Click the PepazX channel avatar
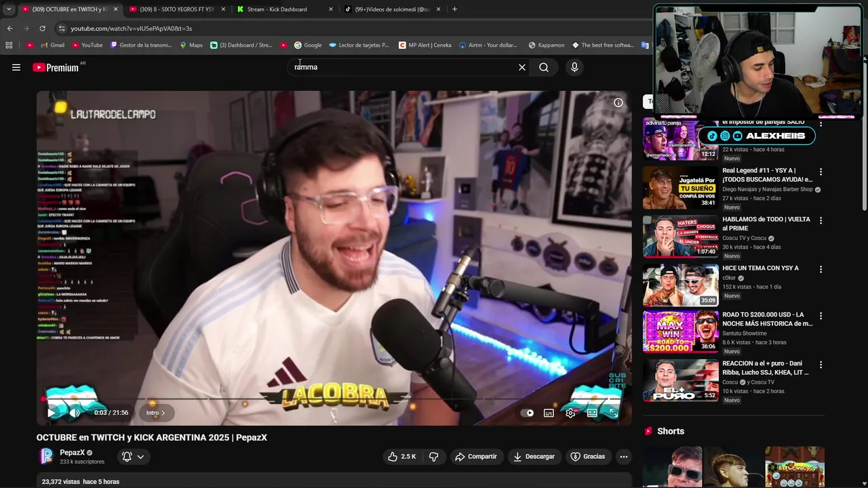 click(47, 456)
